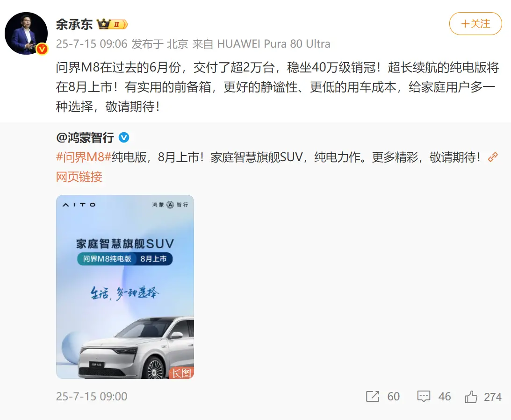Open the AITO M8 poster thumbnail
The image size is (511, 420).
click(x=125, y=287)
